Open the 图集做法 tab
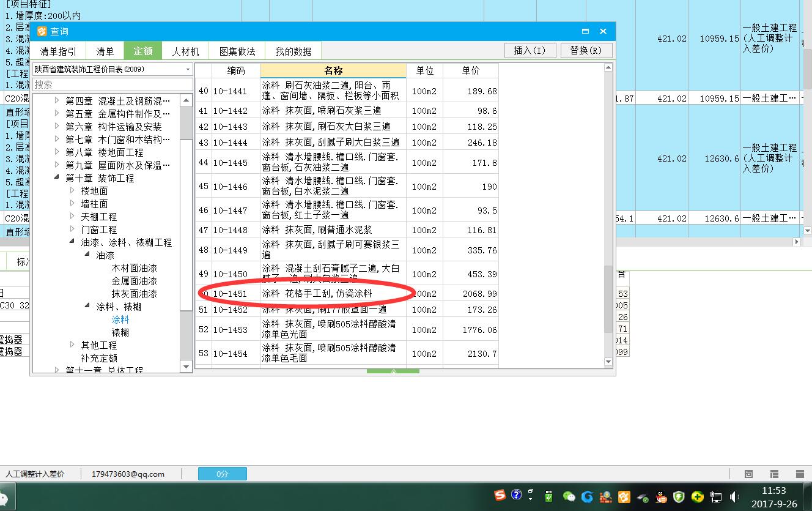Screen dimensions: 812x511 237,51
